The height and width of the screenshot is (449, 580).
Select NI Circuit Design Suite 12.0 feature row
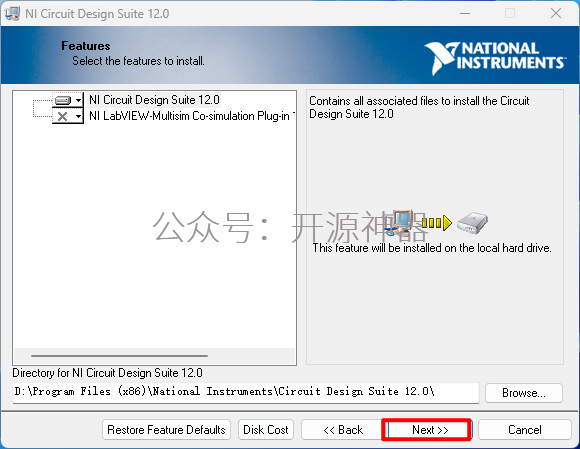coord(154,100)
